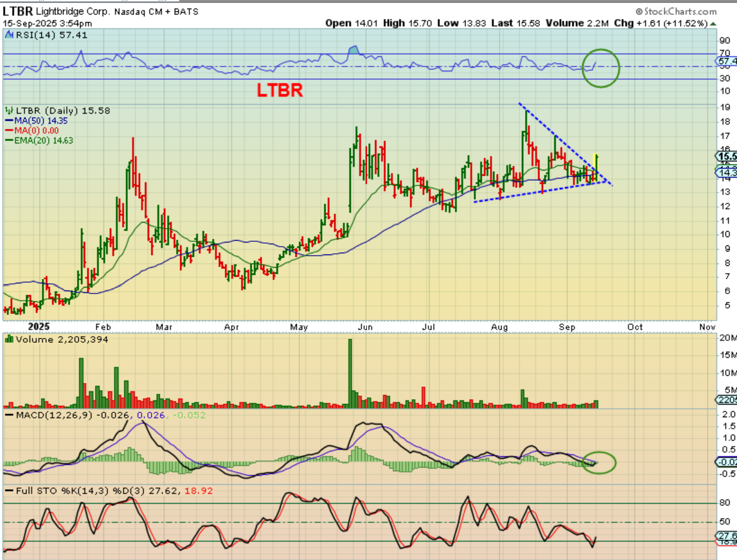This screenshot has height=560, width=737.
Task: Click the green line marker beside EMA(20)
Action: click(x=8, y=140)
